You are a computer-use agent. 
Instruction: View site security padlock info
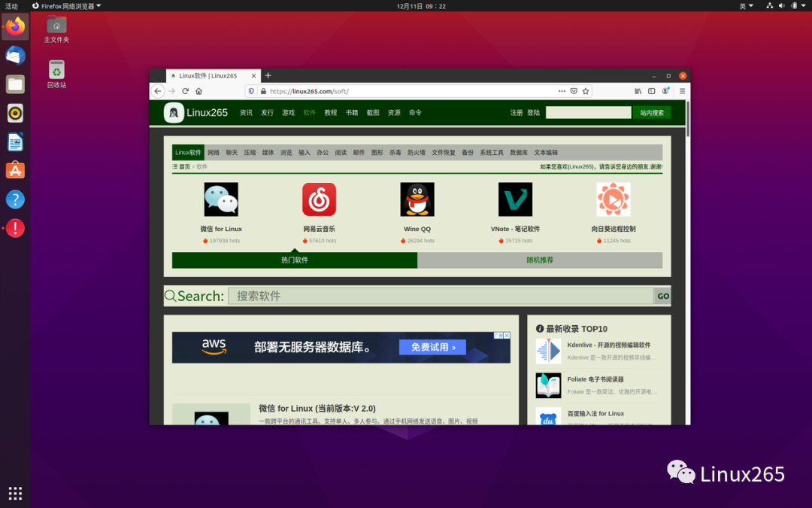coord(263,91)
